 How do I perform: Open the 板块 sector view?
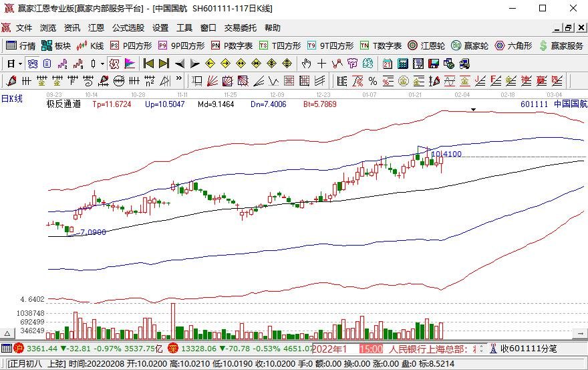pos(56,45)
